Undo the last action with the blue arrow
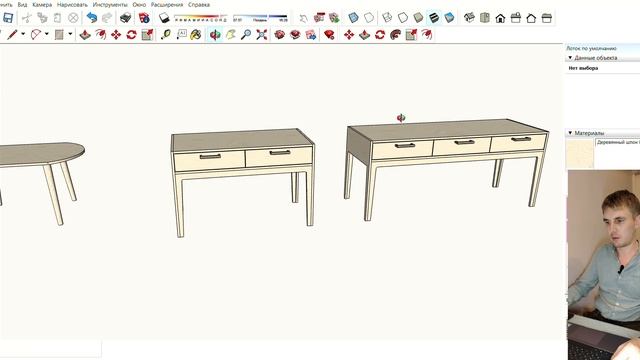 [92, 18]
